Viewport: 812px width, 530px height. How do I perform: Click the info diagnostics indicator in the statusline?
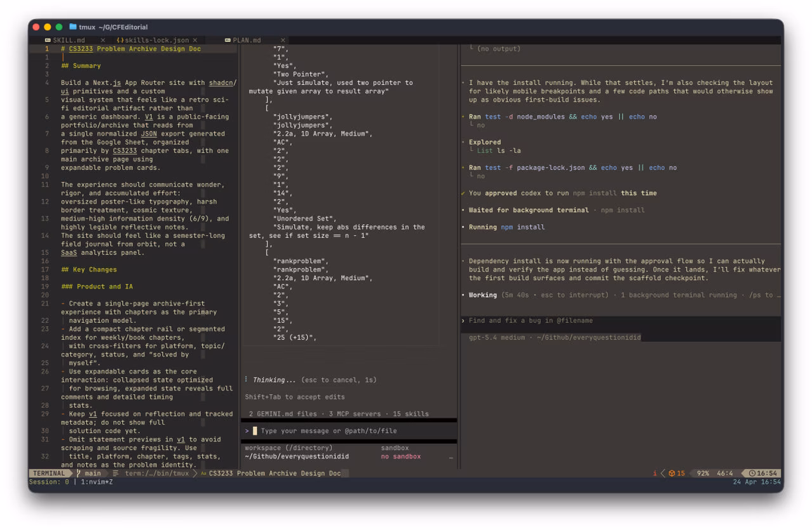(x=655, y=473)
